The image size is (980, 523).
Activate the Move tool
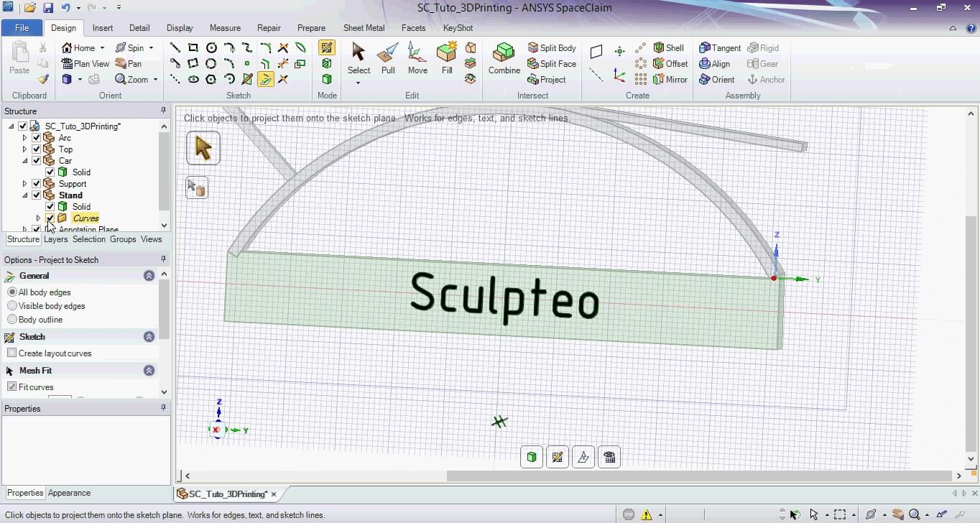point(417,57)
